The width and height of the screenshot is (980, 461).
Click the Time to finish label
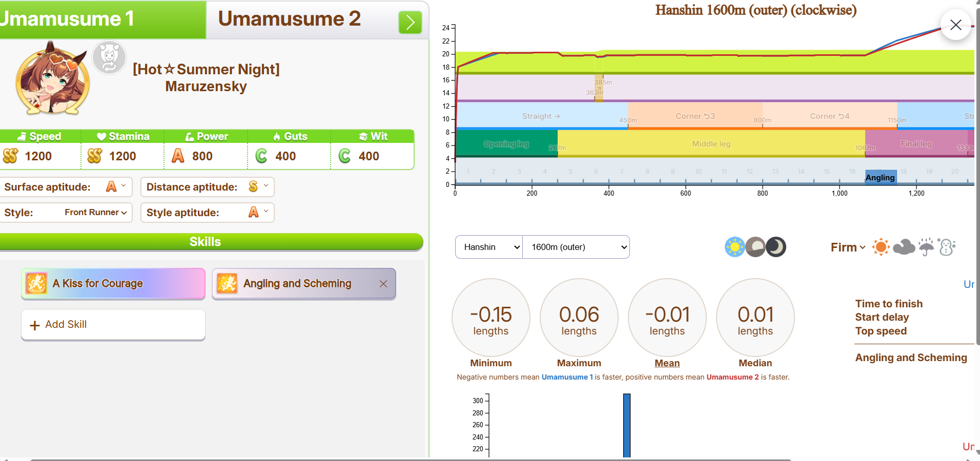[x=889, y=304]
